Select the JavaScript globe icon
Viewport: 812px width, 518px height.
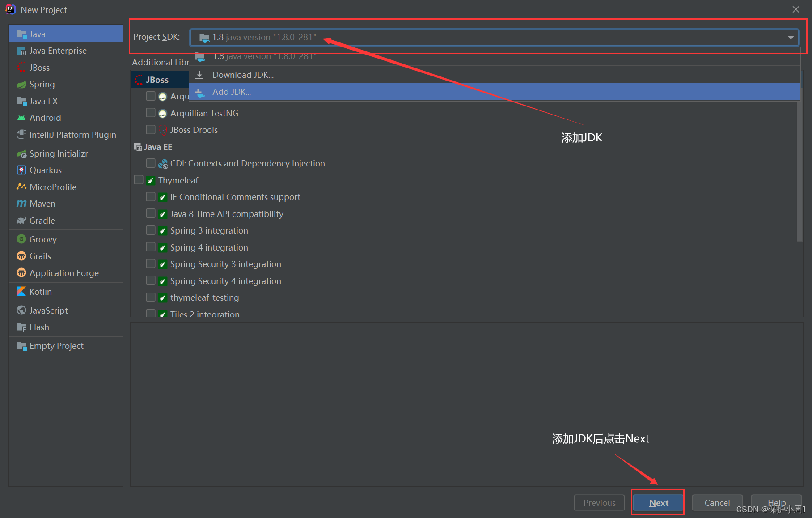[21, 310]
